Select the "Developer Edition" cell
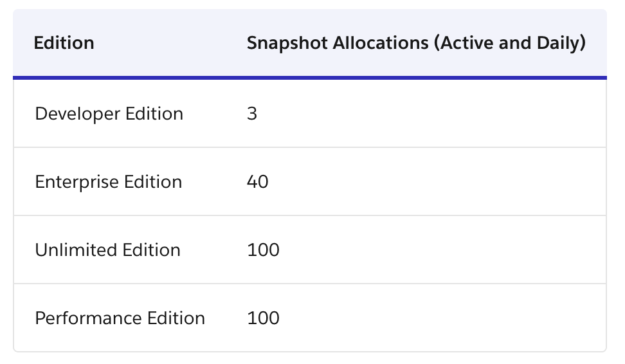The width and height of the screenshot is (625, 364). [109, 114]
